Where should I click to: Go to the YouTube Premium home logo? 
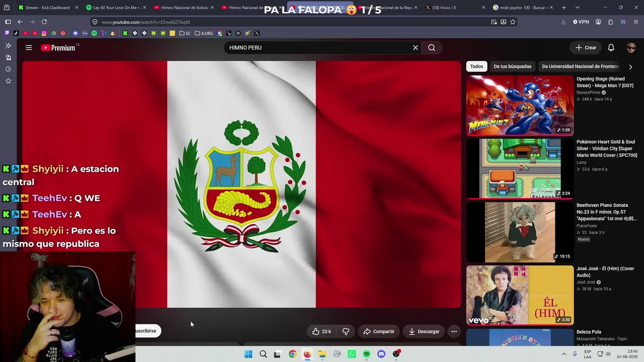click(58, 48)
